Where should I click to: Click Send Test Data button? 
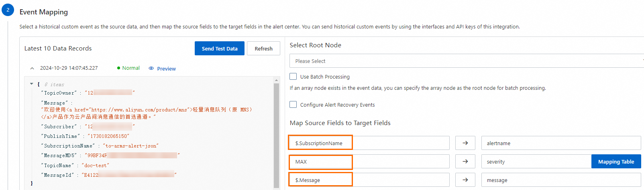pyautogui.click(x=220, y=49)
